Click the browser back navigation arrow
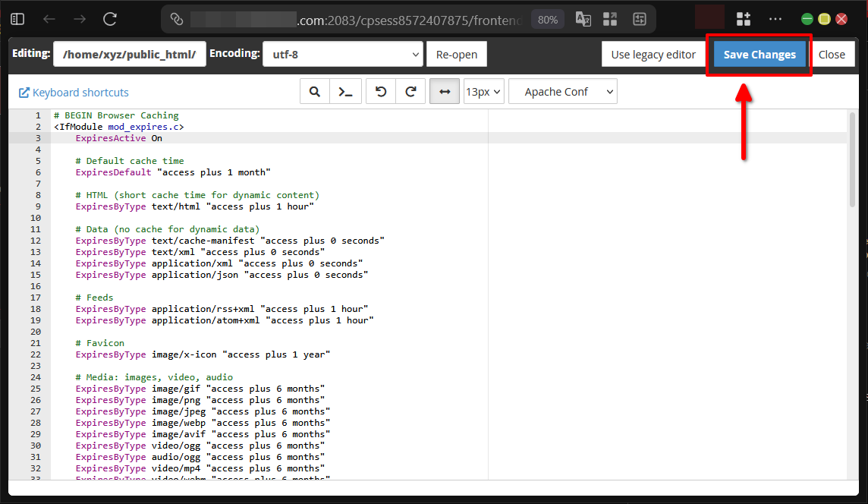This screenshot has height=504, width=868. pos(49,18)
